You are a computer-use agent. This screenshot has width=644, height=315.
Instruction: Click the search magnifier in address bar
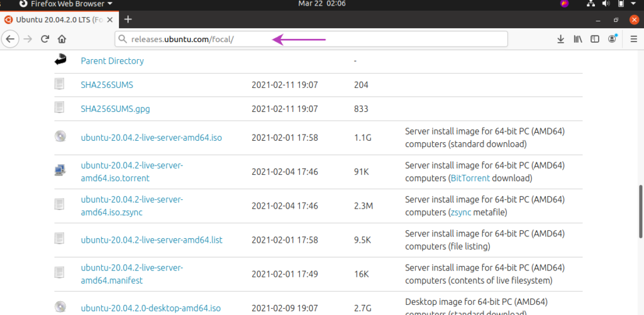click(x=122, y=40)
